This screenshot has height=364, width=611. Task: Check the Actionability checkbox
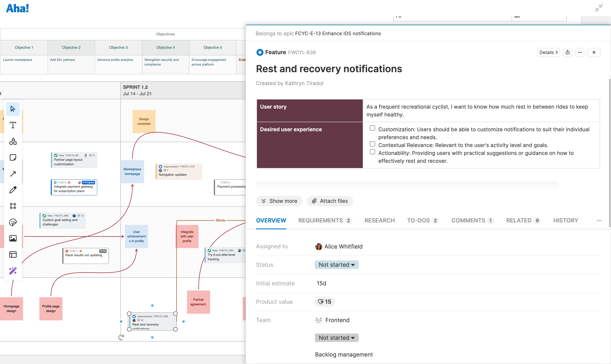tap(372, 152)
